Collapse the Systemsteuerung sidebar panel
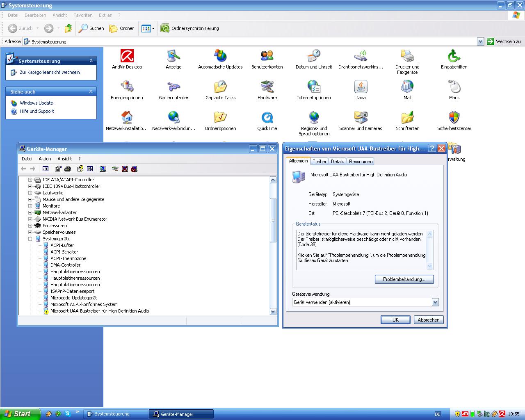525x420 pixels. (x=91, y=61)
